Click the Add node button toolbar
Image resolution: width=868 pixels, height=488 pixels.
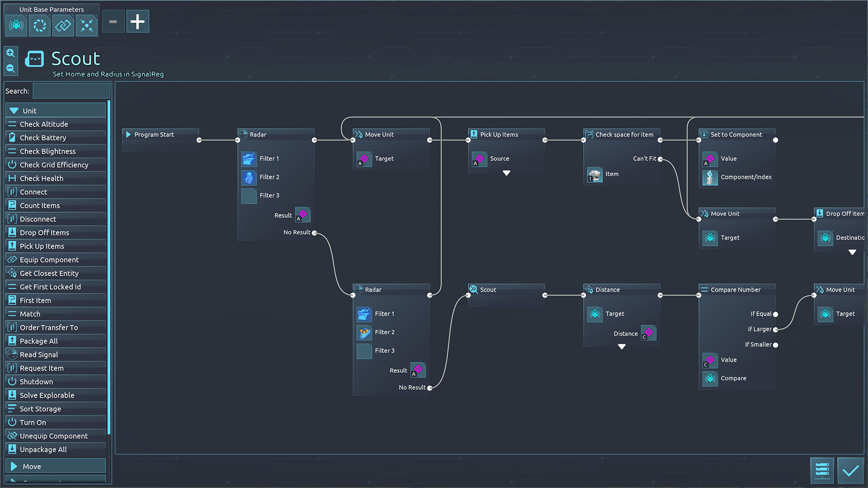tap(136, 22)
